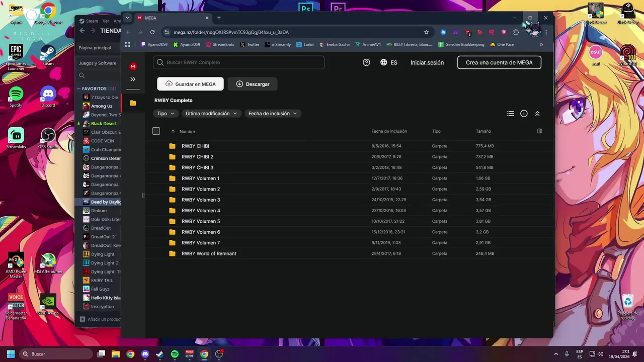Click the Chrome reload button
This screenshot has height=362, width=644.
(x=152, y=32)
